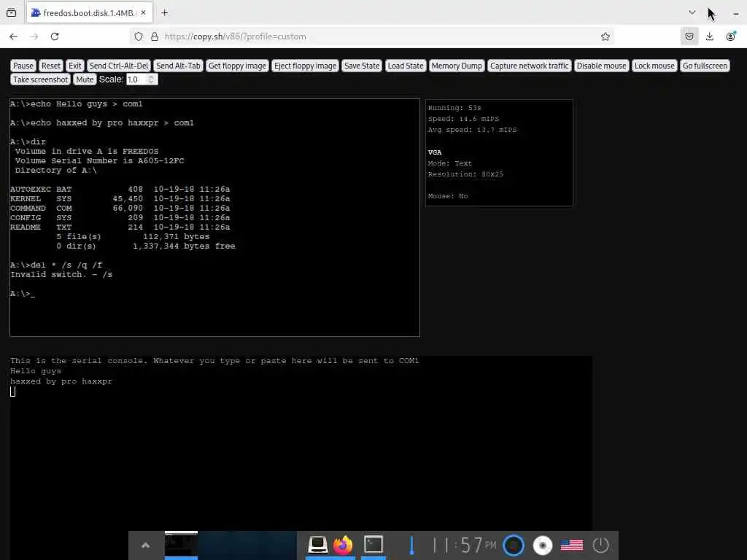Click the blue circle taskbar icon

click(x=514, y=545)
